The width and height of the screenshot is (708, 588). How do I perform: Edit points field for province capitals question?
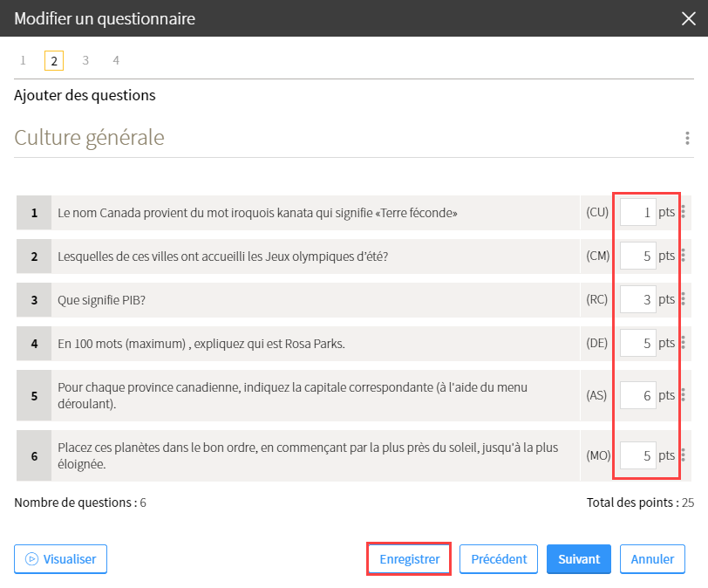click(637, 395)
